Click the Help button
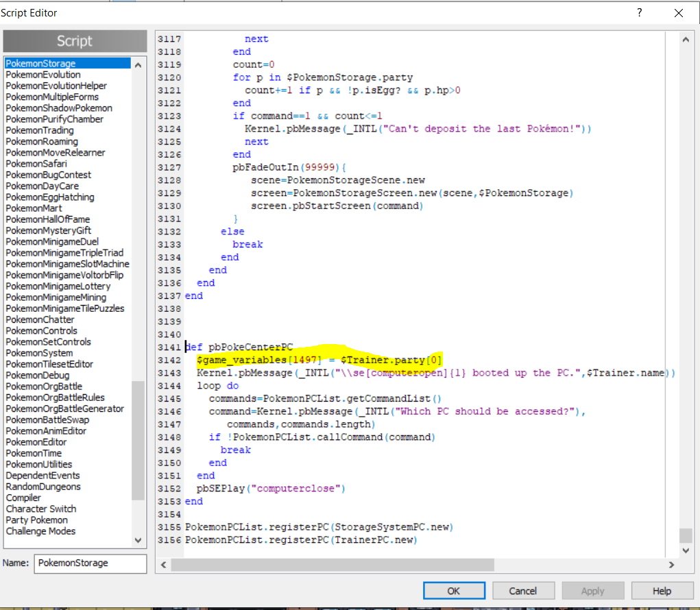 pos(662,591)
